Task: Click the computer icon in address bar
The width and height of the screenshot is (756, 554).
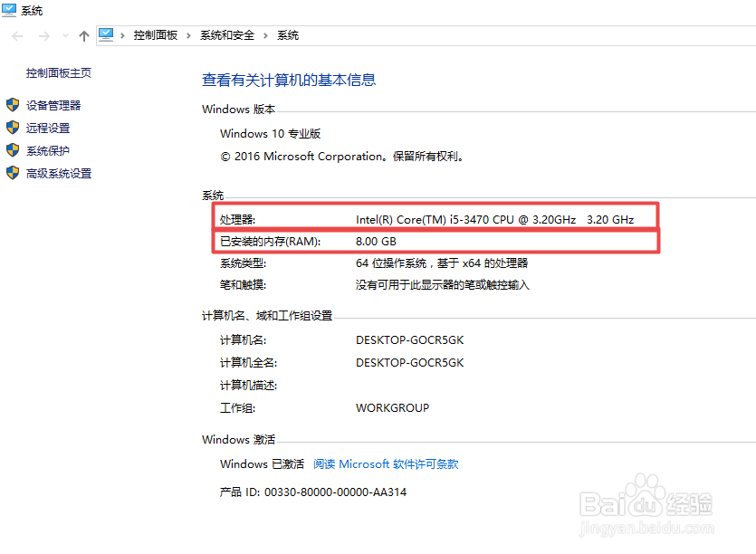Action: (106, 34)
